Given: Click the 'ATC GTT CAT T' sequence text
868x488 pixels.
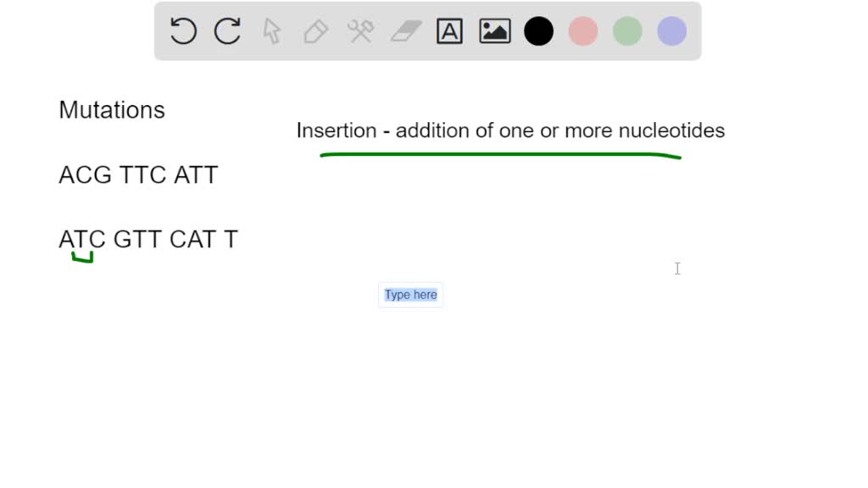Looking at the screenshot, I should click(x=148, y=240).
